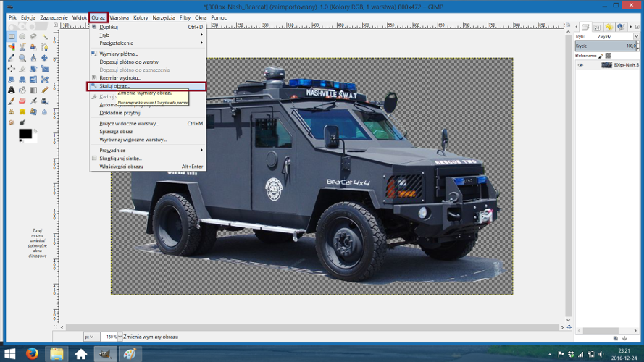Choose Dopasuj płótno do warstw
This screenshot has width=644, height=362.
point(148,62)
